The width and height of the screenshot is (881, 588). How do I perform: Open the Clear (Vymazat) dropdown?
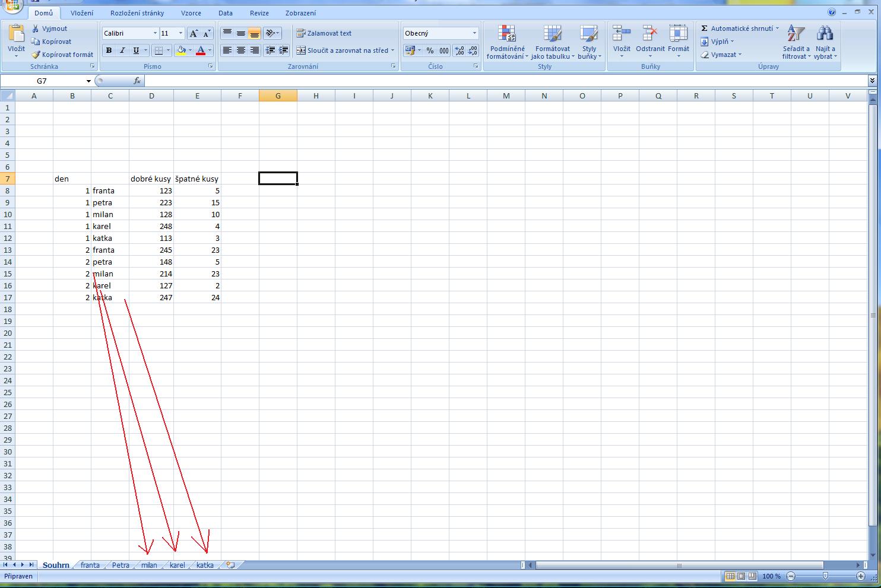pyautogui.click(x=721, y=55)
